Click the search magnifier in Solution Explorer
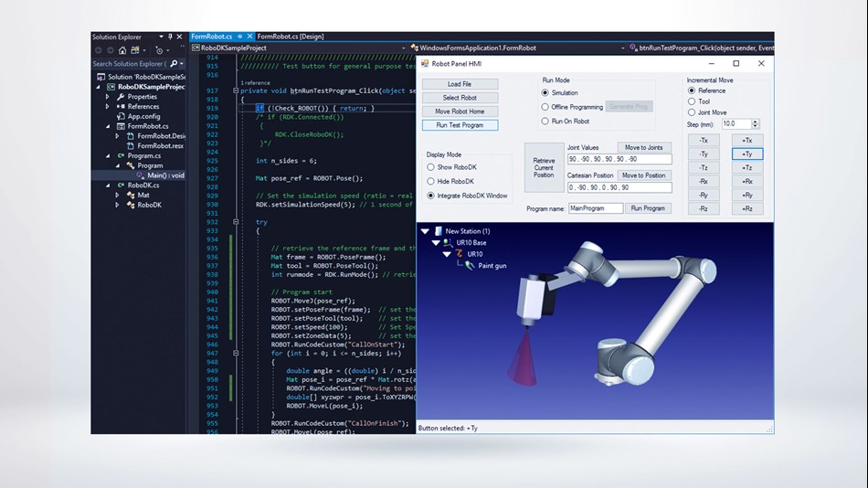Screen dimensions: 868x488 [174, 64]
